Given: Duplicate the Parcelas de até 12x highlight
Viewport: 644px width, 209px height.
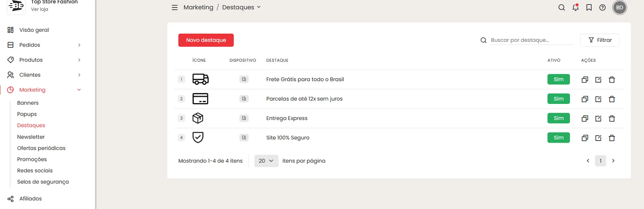Looking at the screenshot, I should (585, 99).
